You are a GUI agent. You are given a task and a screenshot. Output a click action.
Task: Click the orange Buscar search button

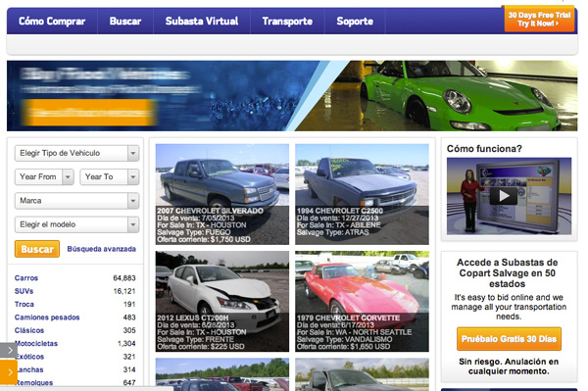(x=37, y=249)
